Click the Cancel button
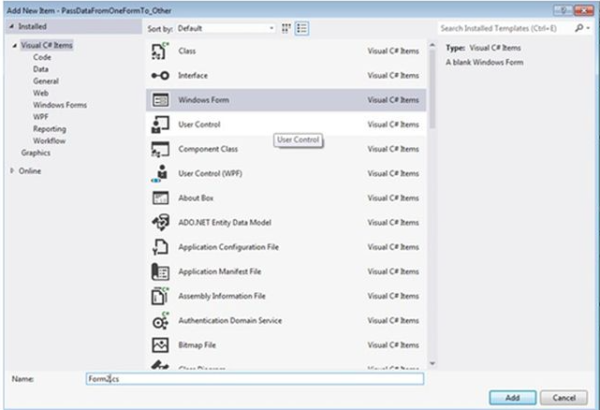Screen dimensions: 600x410 click(564, 397)
